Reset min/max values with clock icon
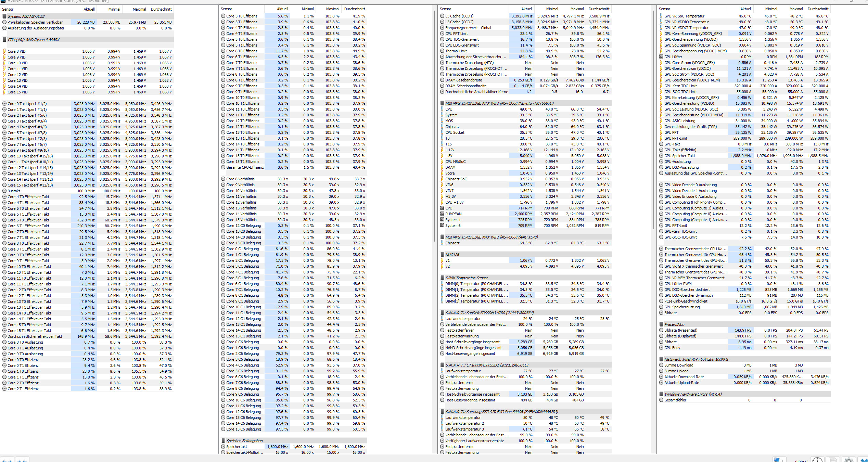The height and width of the screenshot is (462, 868). pos(817,460)
